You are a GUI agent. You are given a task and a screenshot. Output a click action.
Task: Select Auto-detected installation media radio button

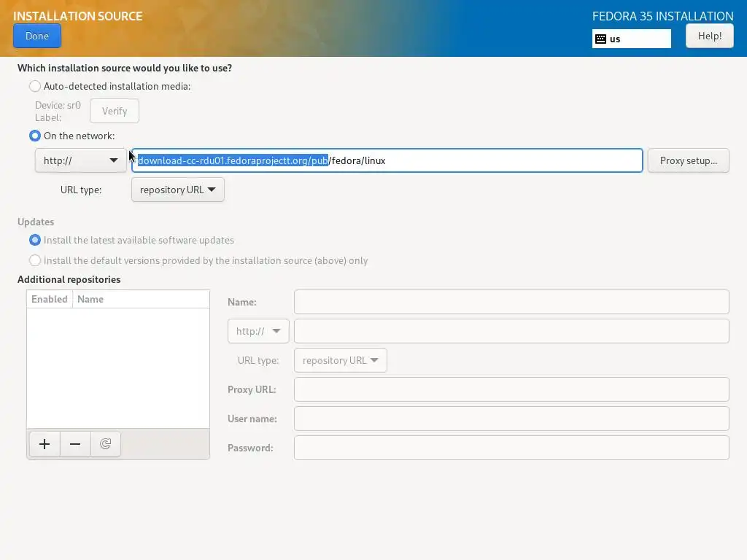coord(35,86)
